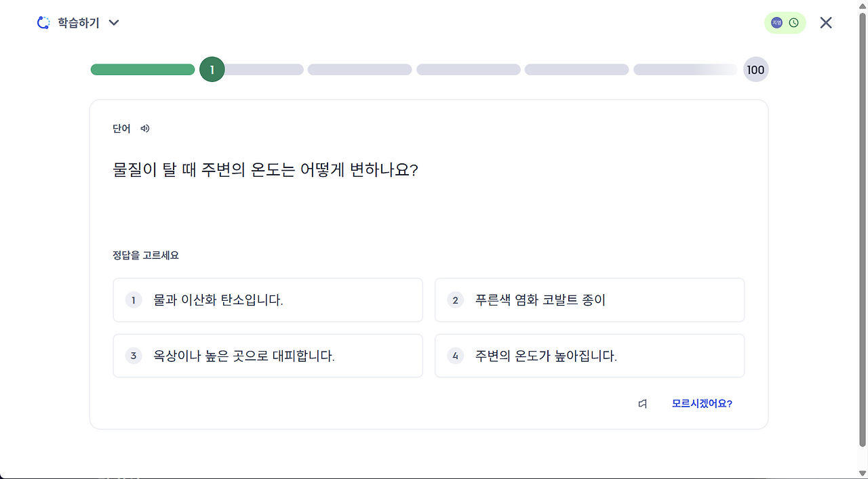Click the 모르시겠어요? link
The image size is (868, 479).
702,404
